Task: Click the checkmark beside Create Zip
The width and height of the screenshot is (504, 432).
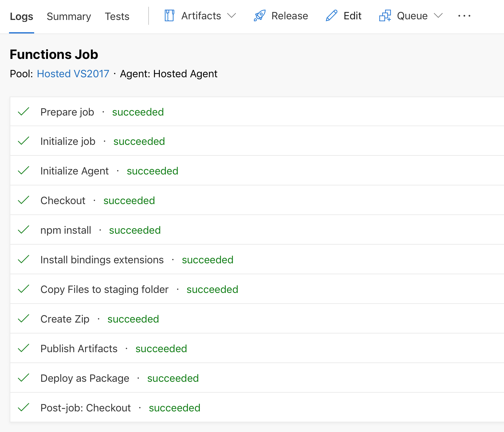Action: [x=24, y=318]
